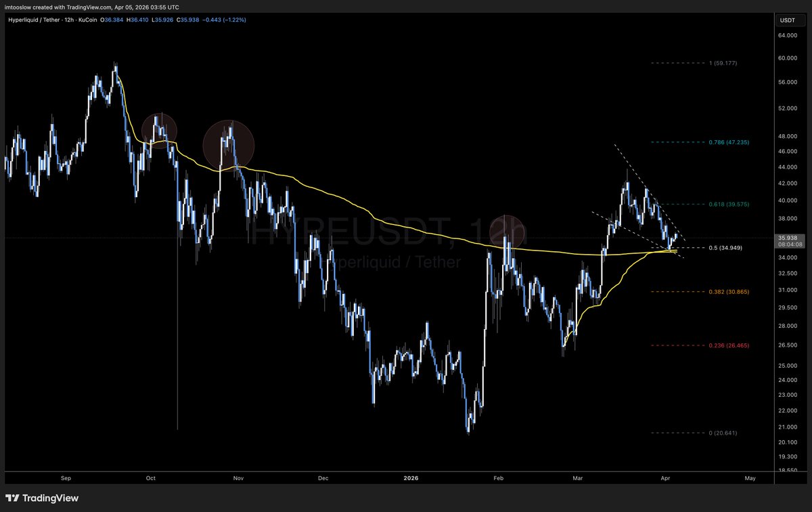812x512 pixels.
Task: Click the open value O36.384 in header
Action: (x=113, y=20)
